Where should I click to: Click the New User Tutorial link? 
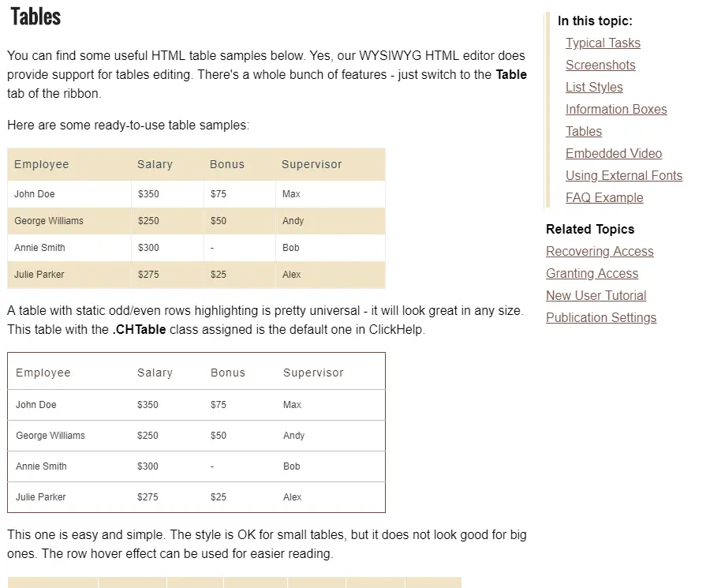[x=596, y=296]
